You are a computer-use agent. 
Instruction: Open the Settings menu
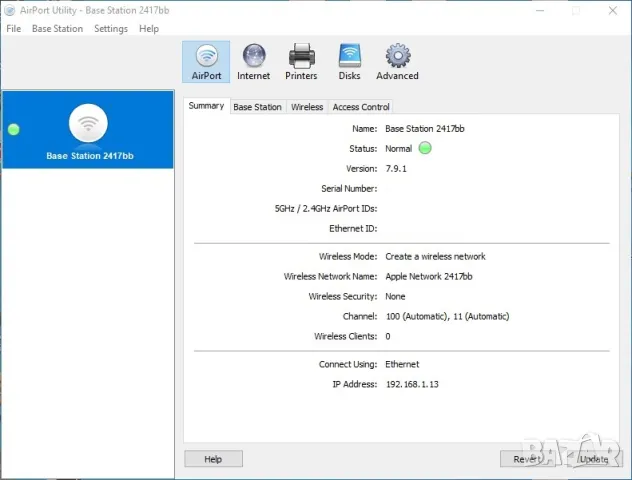111,29
